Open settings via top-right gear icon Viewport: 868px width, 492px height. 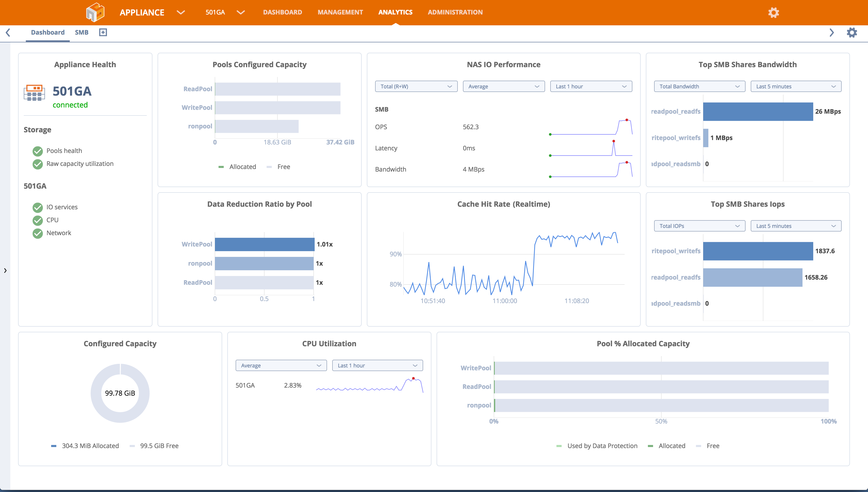(x=773, y=12)
